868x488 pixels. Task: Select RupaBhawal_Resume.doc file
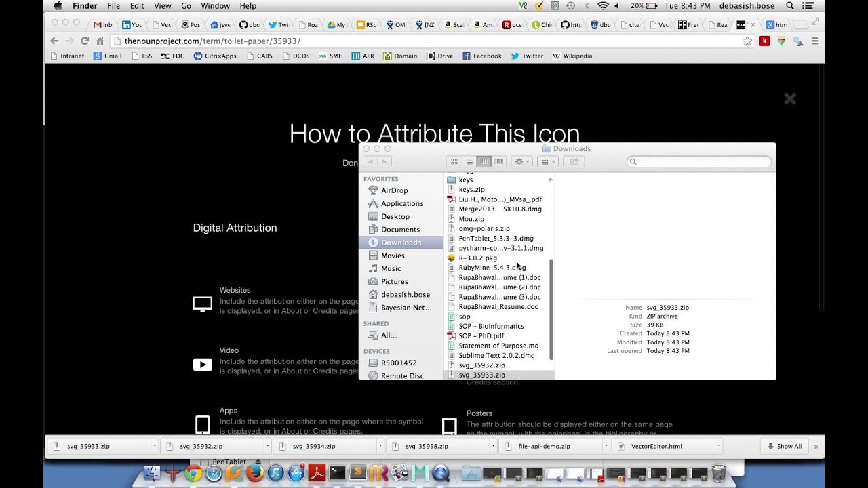498,306
